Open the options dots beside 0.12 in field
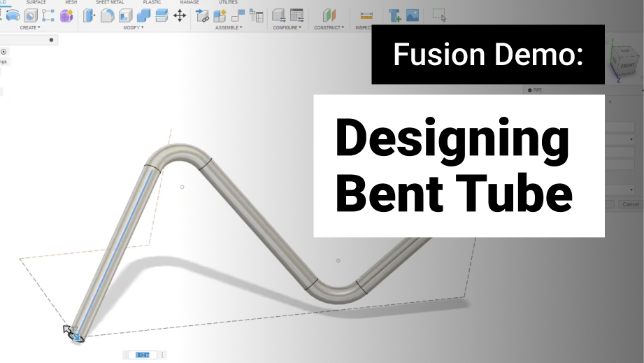The height and width of the screenshot is (363, 644). [x=162, y=355]
